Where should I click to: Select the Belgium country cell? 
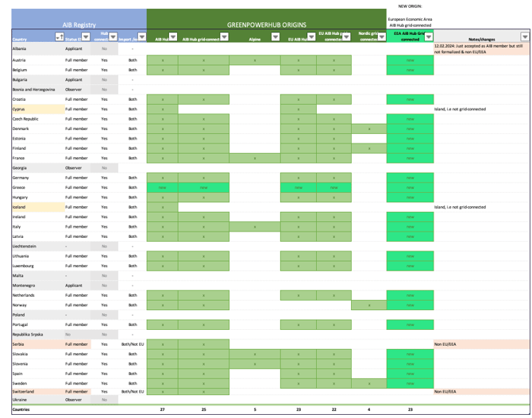(x=38, y=70)
